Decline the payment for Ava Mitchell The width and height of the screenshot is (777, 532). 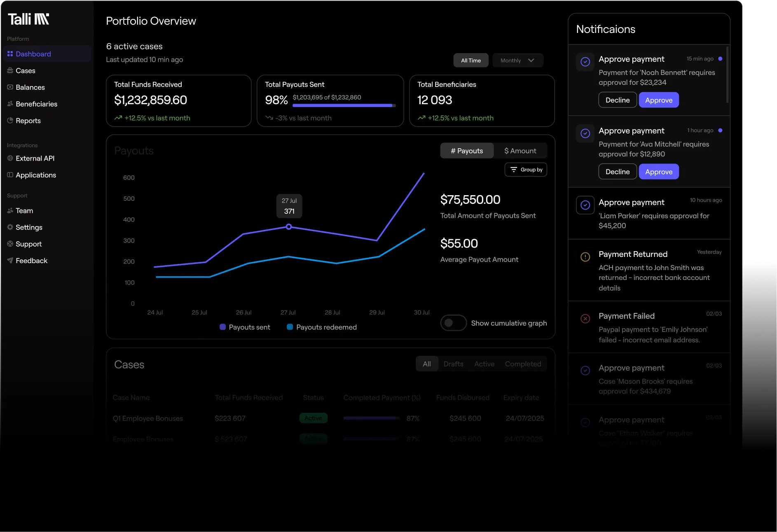pyautogui.click(x=617, y=171)
